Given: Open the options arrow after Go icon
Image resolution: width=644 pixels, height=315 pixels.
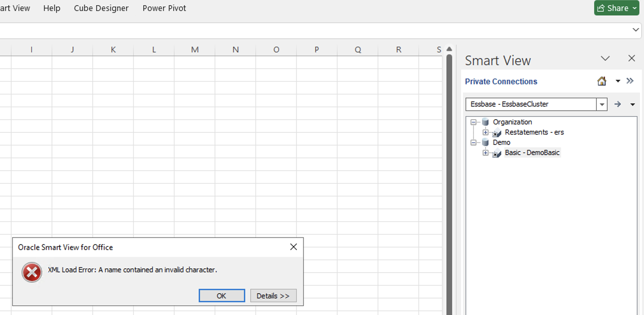Looking at the screenshot, I should (633, 105).
